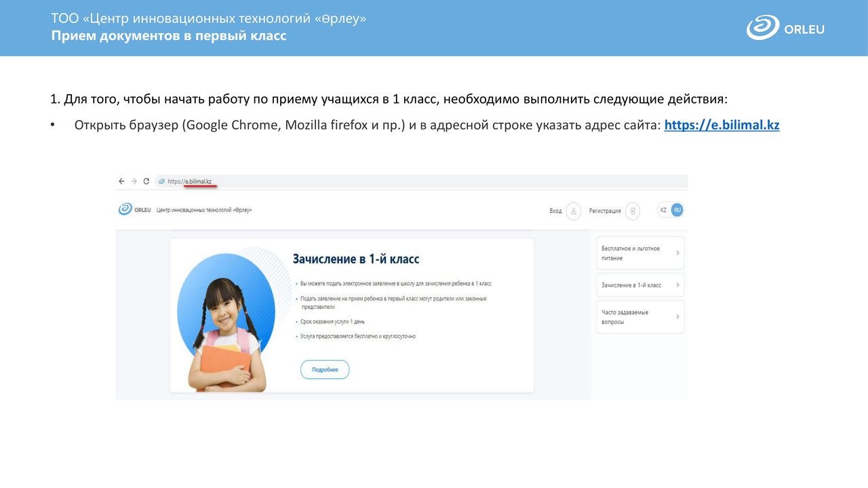Image resolution: width=868 pixels, height=488 pixels.
Task: Click text Центр инновационных технологий «Өрлеу» on website
Action: coord(204,210)
